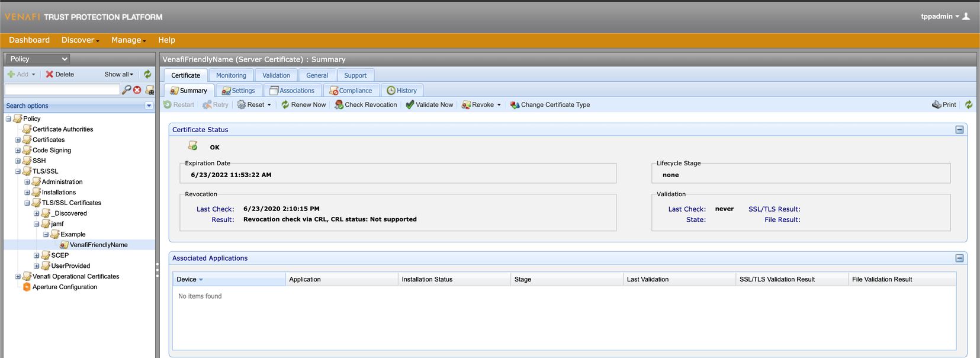980x358 pixels.
Task: Click the certificate OK status icon
Action: click(x=192, y=145)
